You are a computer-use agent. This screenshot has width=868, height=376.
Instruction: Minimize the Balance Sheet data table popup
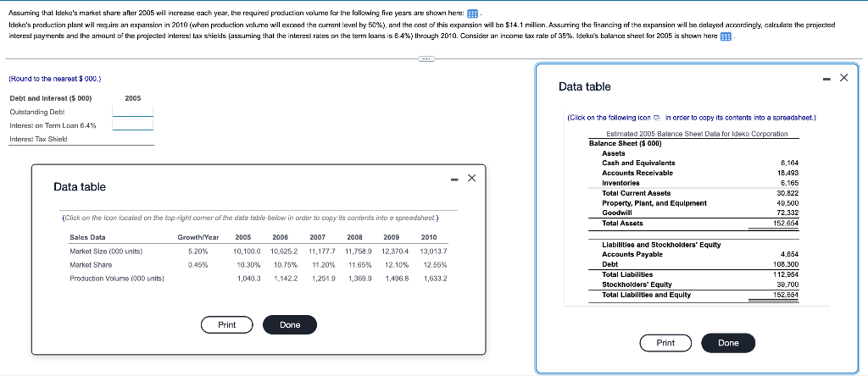click(x=827, y=78)
